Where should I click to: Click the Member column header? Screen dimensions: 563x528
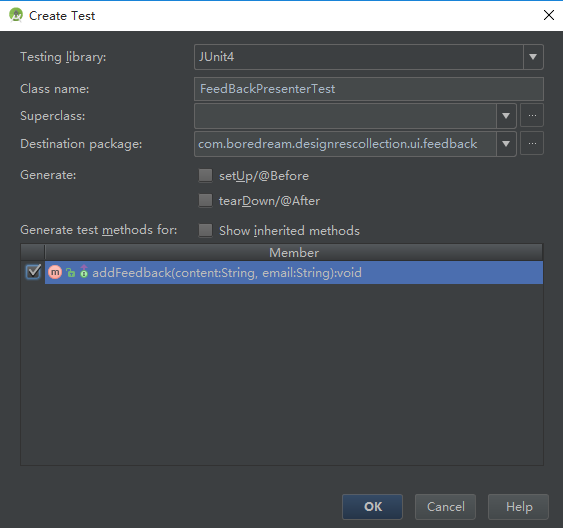pos(294,252)
